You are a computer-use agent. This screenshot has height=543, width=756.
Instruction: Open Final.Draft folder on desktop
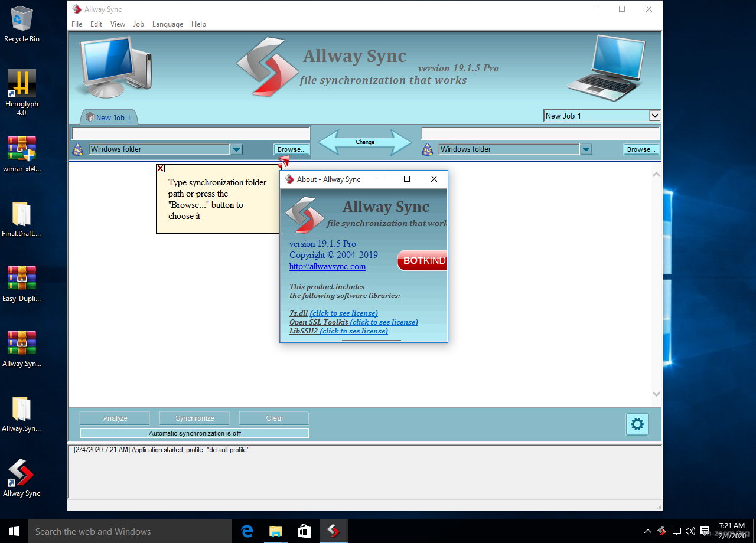(x=22, y=219)
